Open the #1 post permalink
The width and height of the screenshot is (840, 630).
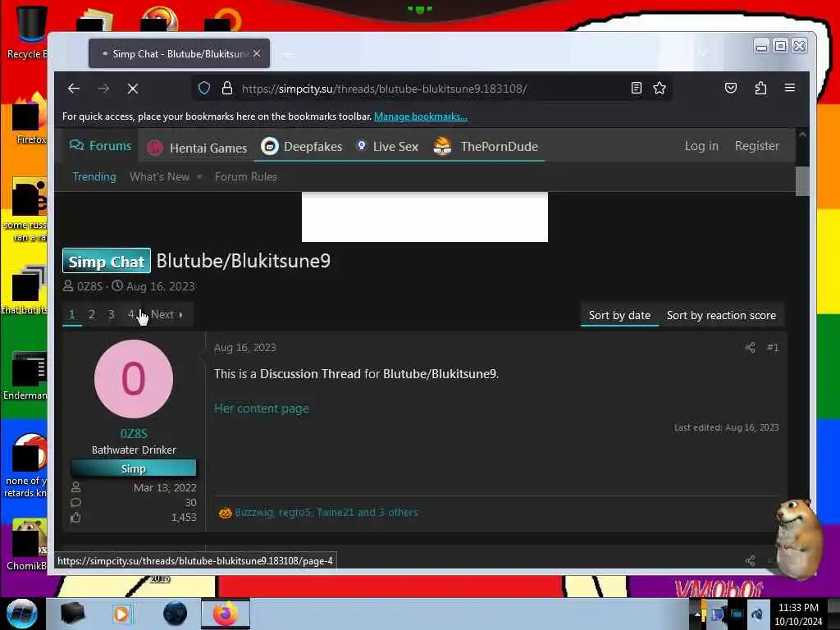point(773,348)
